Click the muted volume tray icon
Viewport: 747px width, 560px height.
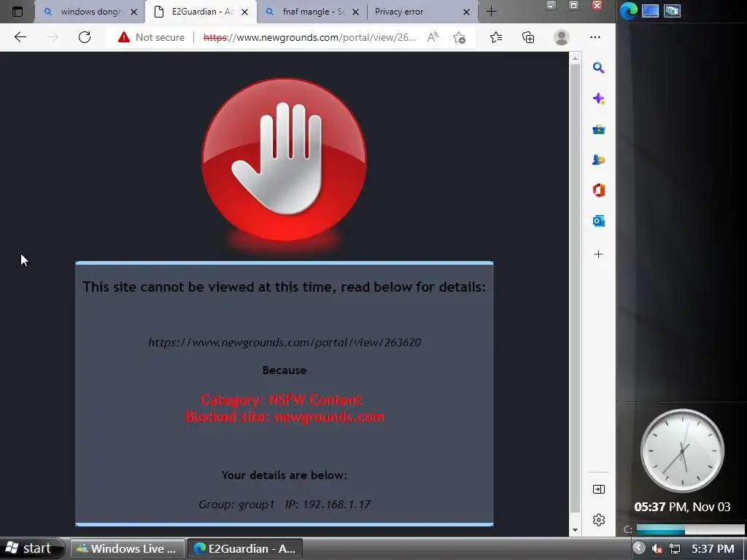pyautogui.click(x=657, y=549)
